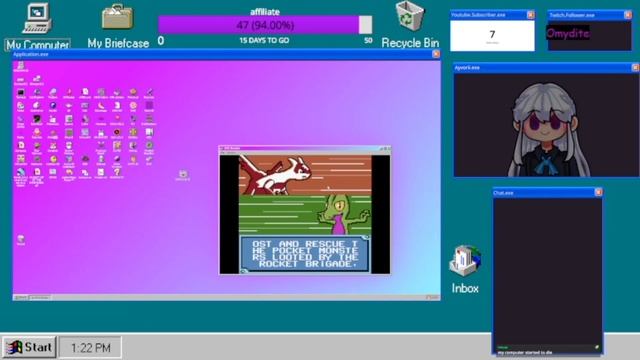The height and width of the screenshot is (360, 640).
Task: Click the red dragon sprite in the game
Action: click(x=275, y=175)
